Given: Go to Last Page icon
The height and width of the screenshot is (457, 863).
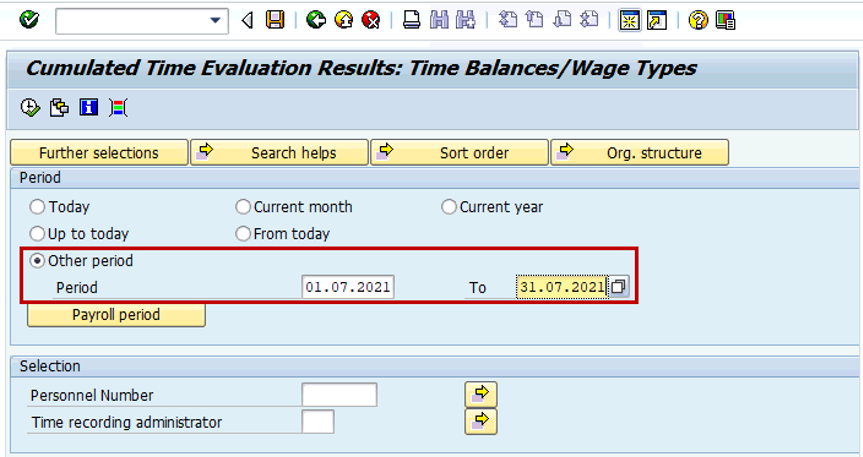Looking at the screenshot, I should [589, 20].
